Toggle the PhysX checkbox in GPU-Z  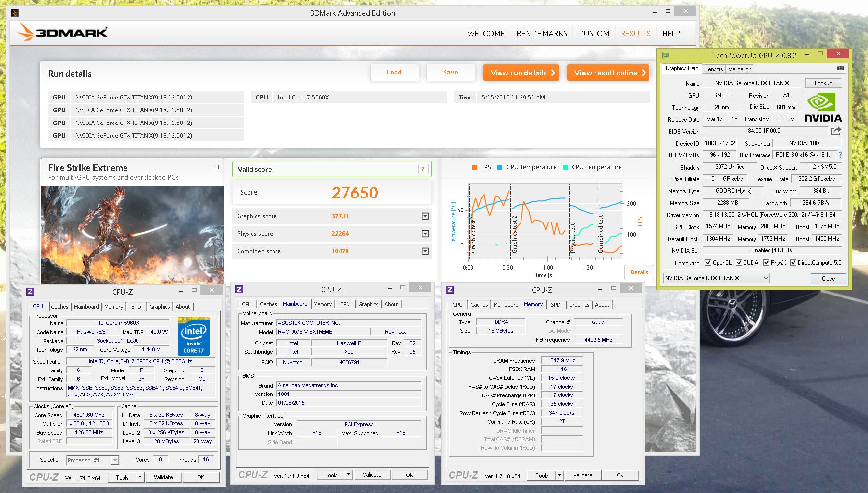tap(766, 263)
